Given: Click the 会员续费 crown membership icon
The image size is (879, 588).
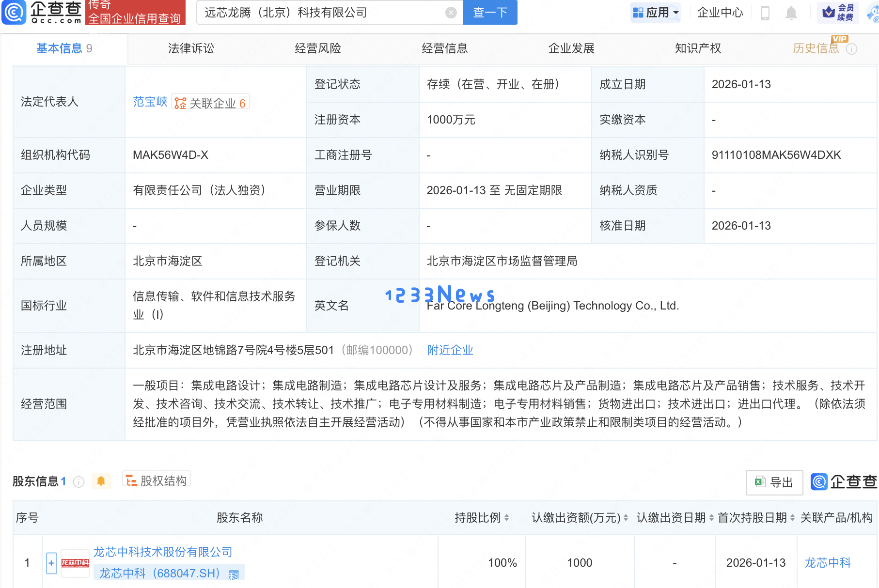Looking at the screenshot, I should (838, 13).
